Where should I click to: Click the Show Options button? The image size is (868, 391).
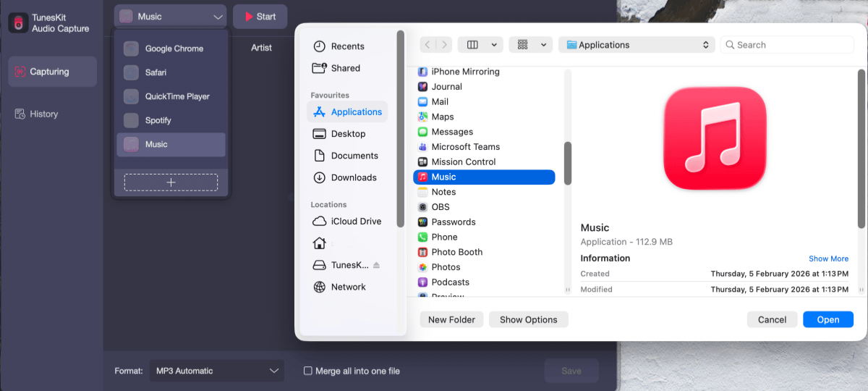pyautogui.click(x=529, y=319)
